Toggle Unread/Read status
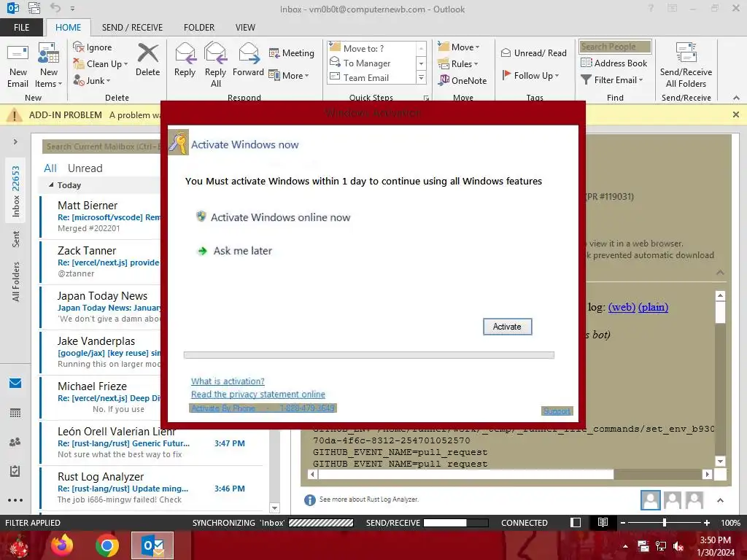The width and height of the screenshot is (747, 560). [533, 52]
